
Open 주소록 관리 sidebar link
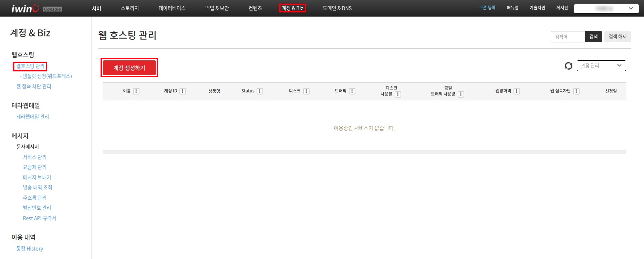[35, 198]
